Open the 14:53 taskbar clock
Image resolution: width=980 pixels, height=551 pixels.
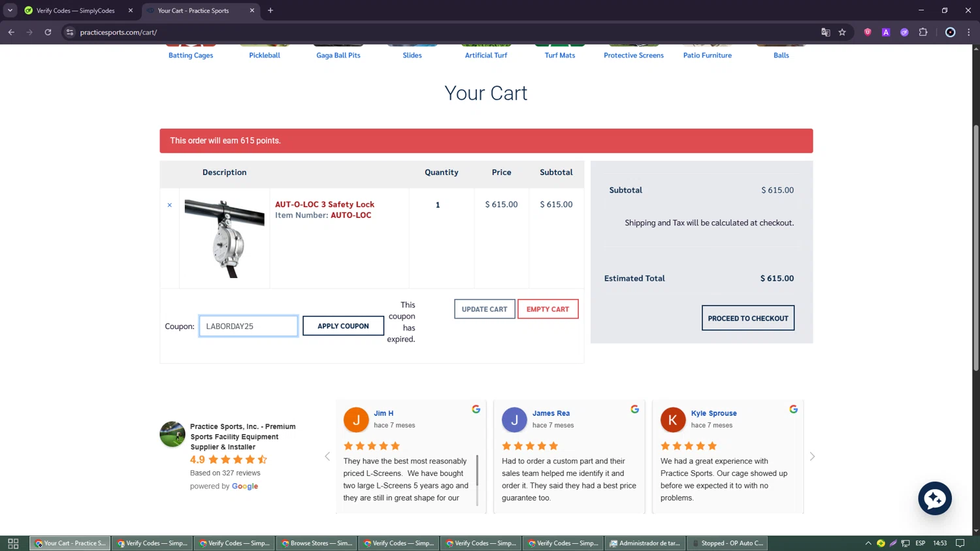(x=940, y=543)
